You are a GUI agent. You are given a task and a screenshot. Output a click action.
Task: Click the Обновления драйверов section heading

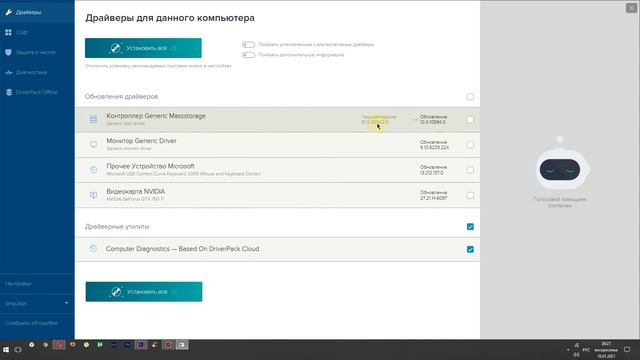(121, 97)
